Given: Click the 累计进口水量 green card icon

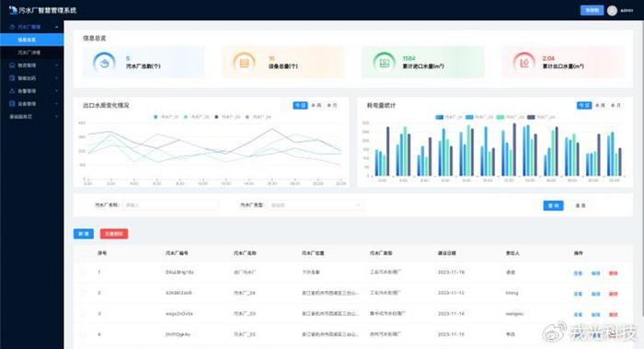Looking at the screenshot, I should tap(384, 63).
